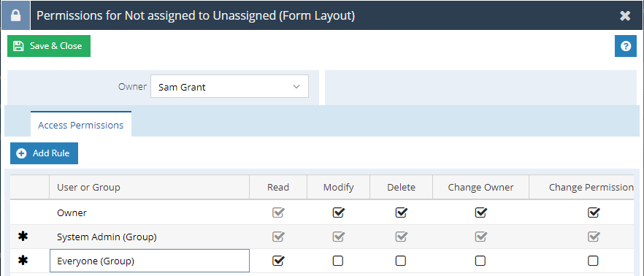This screenshot has height=276, width=644.
Task: Enable Modify for Everyone group
Action: 338,261
